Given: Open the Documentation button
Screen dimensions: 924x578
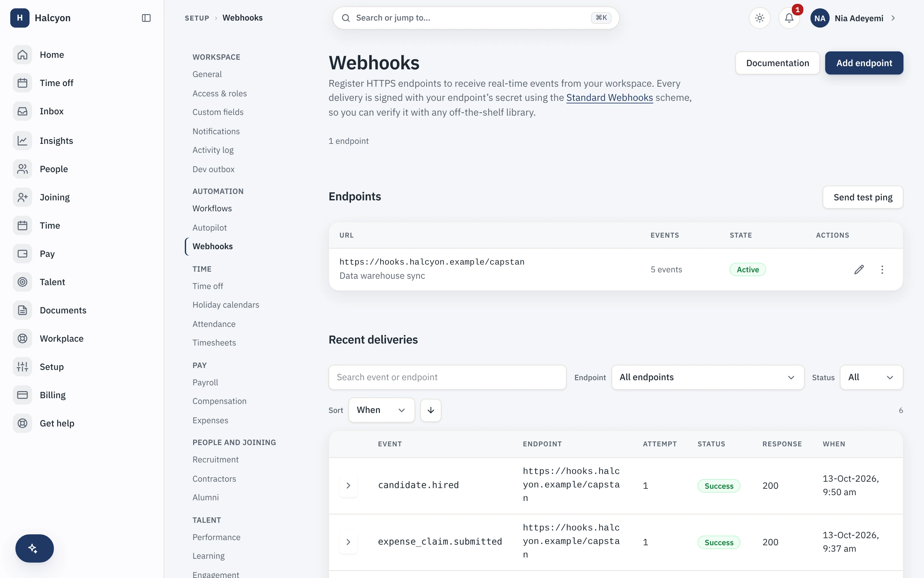Looking at the screenshot, I should (x=777, y=63).
